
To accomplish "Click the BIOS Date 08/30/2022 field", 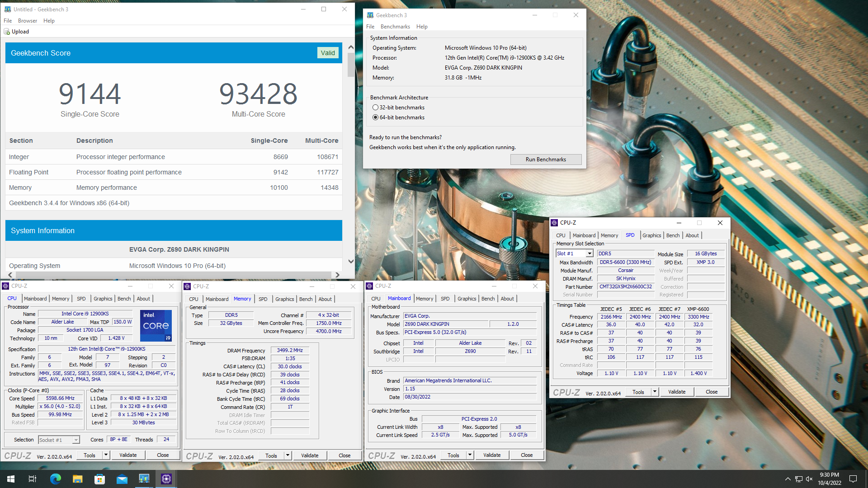I will pyautogui.click(x=470, y=397).
